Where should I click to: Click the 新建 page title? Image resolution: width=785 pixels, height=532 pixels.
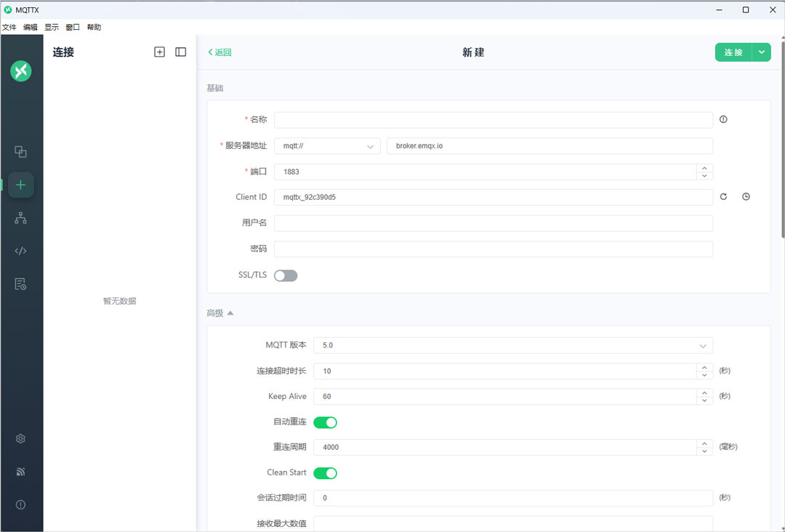[x=473, y=52]
